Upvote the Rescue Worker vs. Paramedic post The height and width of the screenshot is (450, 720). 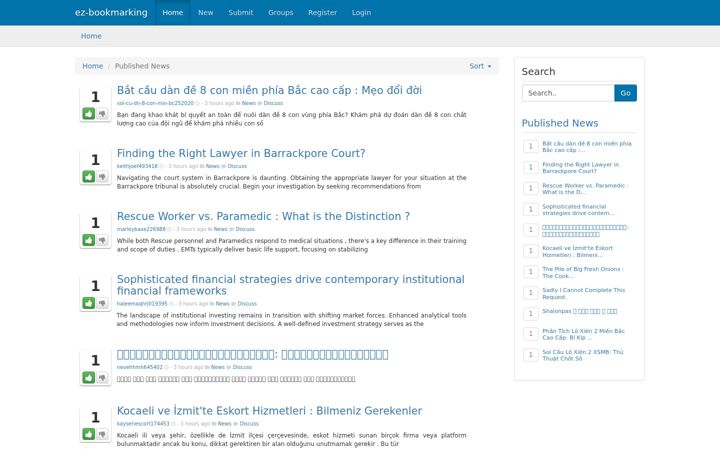pyautogui.click(x=89, y=240)
